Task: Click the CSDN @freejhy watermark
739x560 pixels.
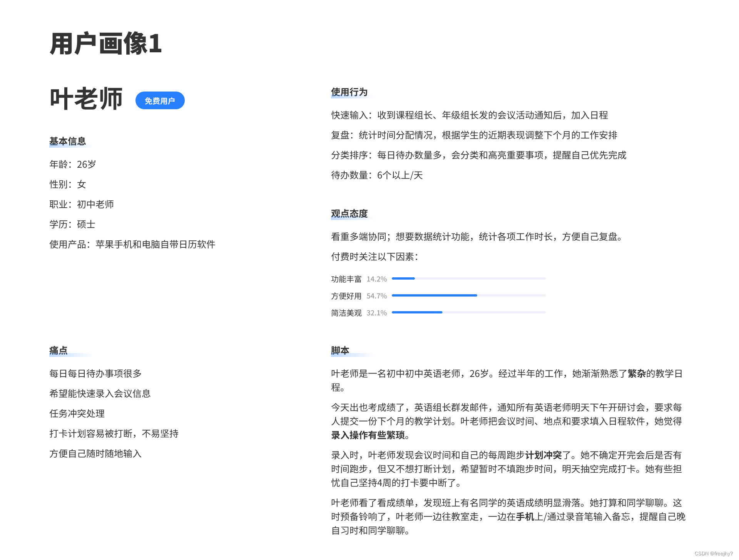Action: point(713,553)
